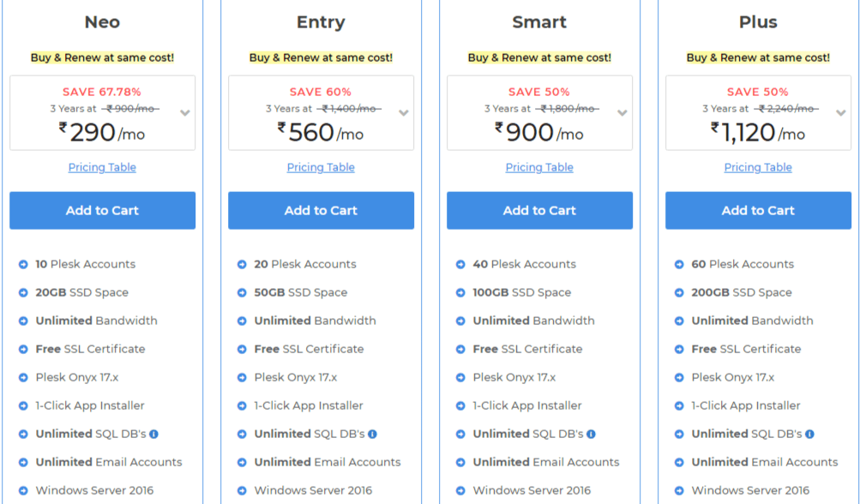860x504 pixels.
Task: Click arrow bullet next to 200GB SSD Space
Action: (x=679, y=293)
